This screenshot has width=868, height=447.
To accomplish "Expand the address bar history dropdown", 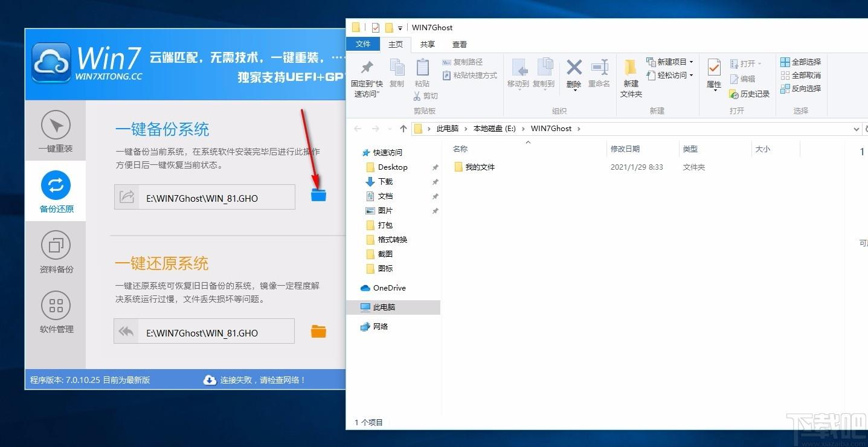I will pos(857,129).
